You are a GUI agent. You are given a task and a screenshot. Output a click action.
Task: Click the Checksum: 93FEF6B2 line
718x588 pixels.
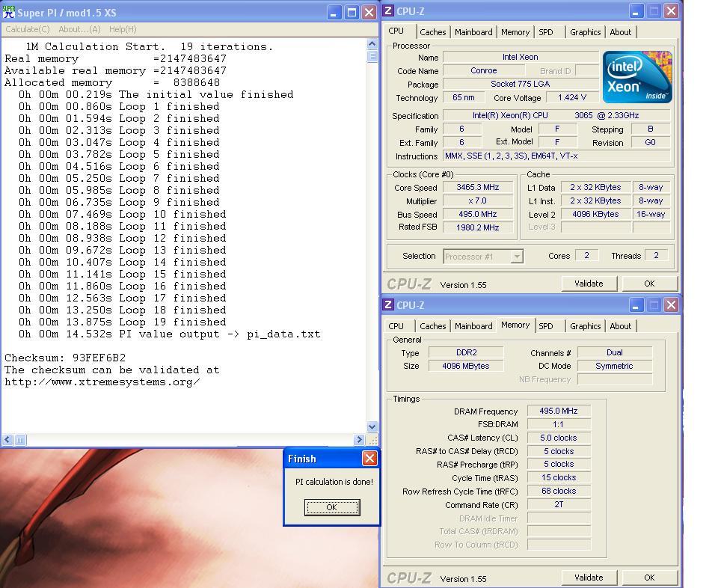pos(65,358)
